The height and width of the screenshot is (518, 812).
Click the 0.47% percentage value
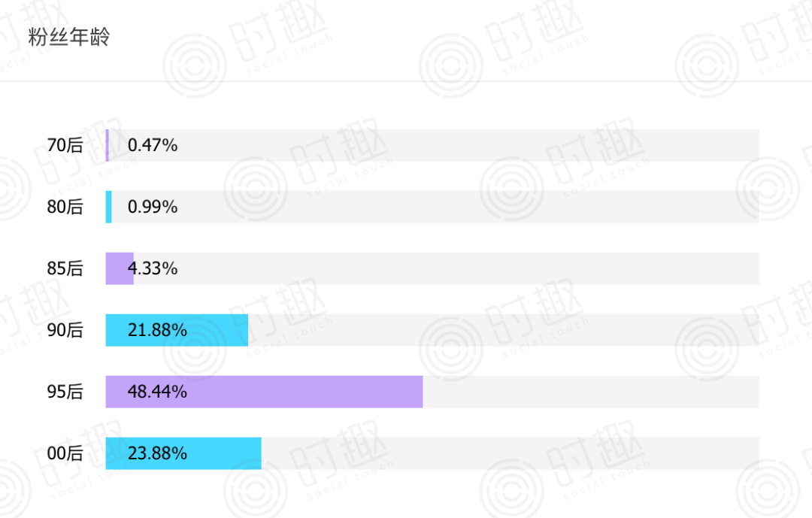pos(153,145)
